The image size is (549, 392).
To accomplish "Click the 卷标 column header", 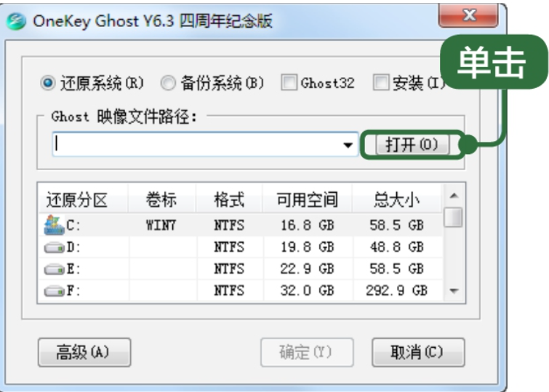I will 161,200.
